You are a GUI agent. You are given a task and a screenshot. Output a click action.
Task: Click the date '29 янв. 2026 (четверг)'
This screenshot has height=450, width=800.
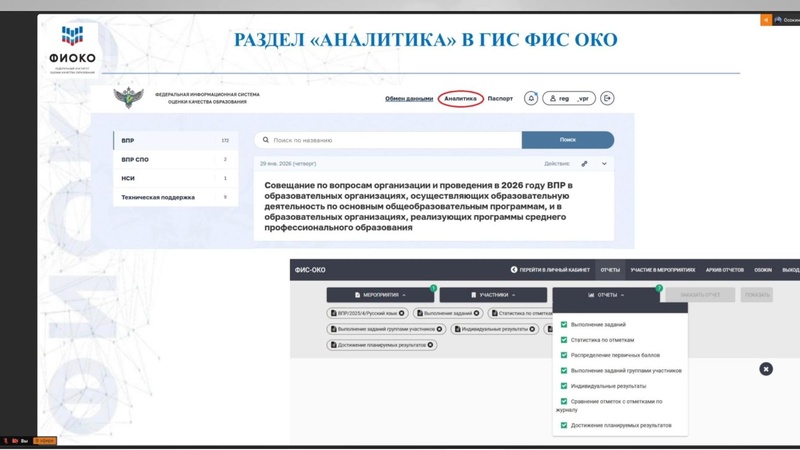pos(288,164)
